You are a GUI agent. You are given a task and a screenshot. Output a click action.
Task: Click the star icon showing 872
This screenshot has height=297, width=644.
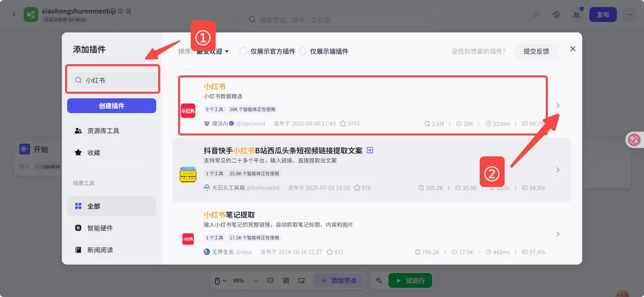(330, 252)
